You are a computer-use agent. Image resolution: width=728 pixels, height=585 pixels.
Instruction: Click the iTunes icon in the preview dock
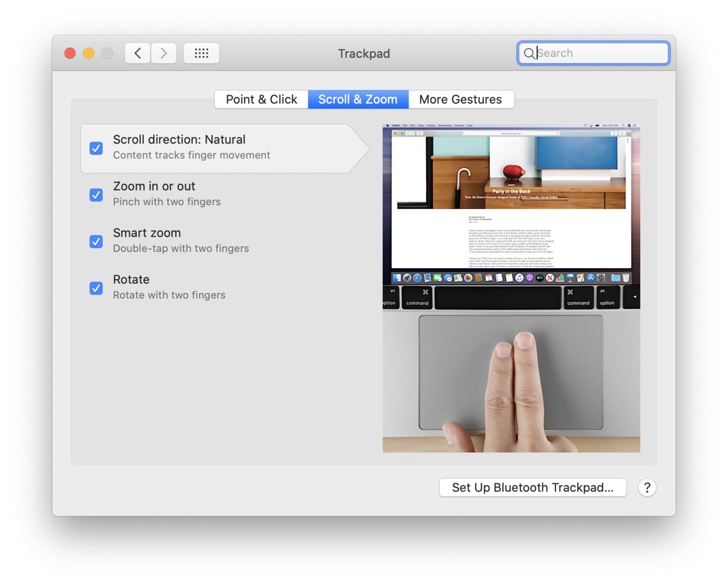tap(518, 278)
